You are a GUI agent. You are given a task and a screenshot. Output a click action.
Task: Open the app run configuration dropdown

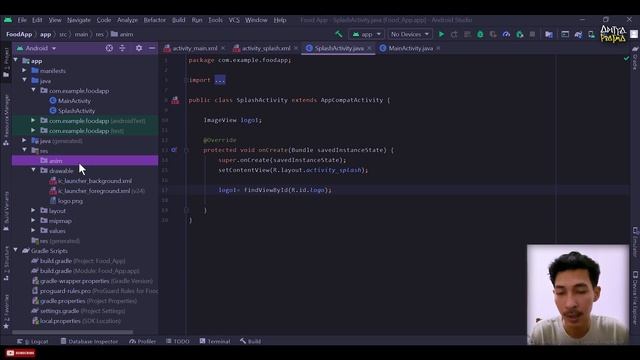pyautogui.click(x=366, y=34)
